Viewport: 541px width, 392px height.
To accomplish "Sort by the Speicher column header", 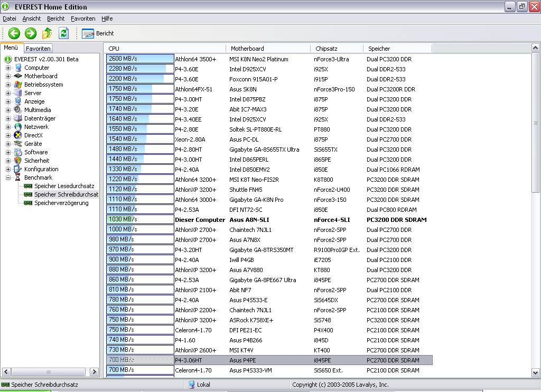I will (397, 49).
